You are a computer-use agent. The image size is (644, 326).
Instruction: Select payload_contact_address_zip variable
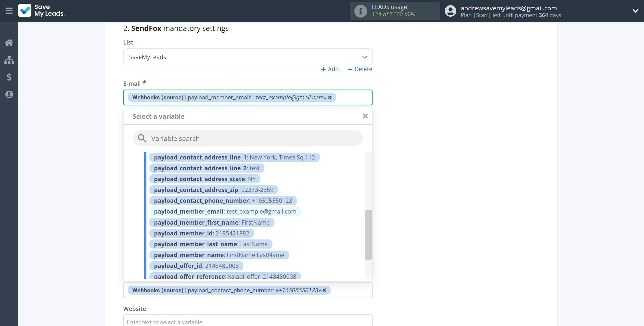point(214,190)
